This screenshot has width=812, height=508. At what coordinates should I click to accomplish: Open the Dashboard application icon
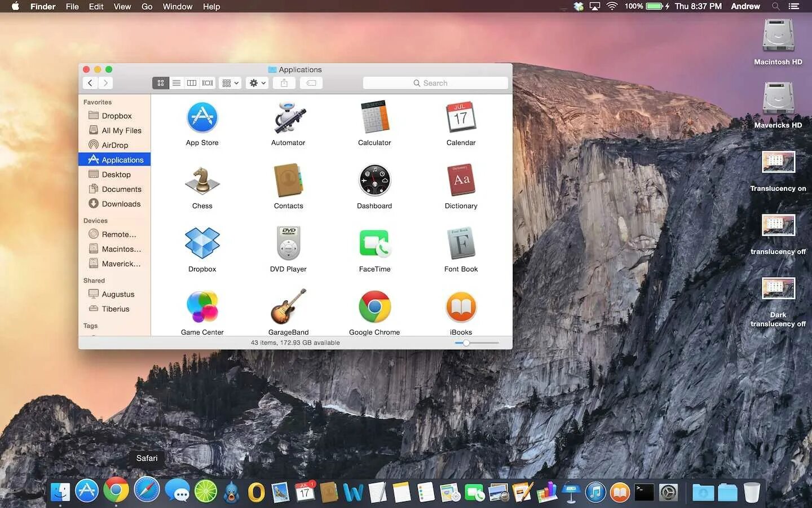(x=374, y=180)
